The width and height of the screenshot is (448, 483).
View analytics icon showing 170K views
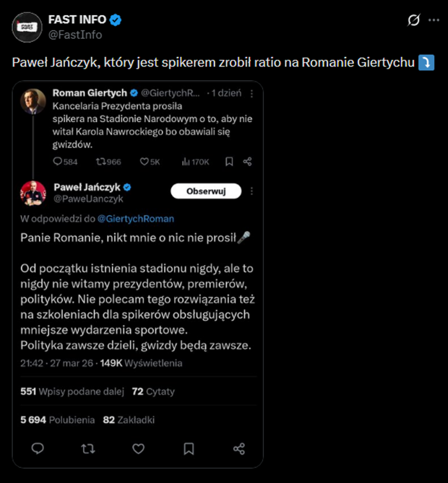click(186, 162)
